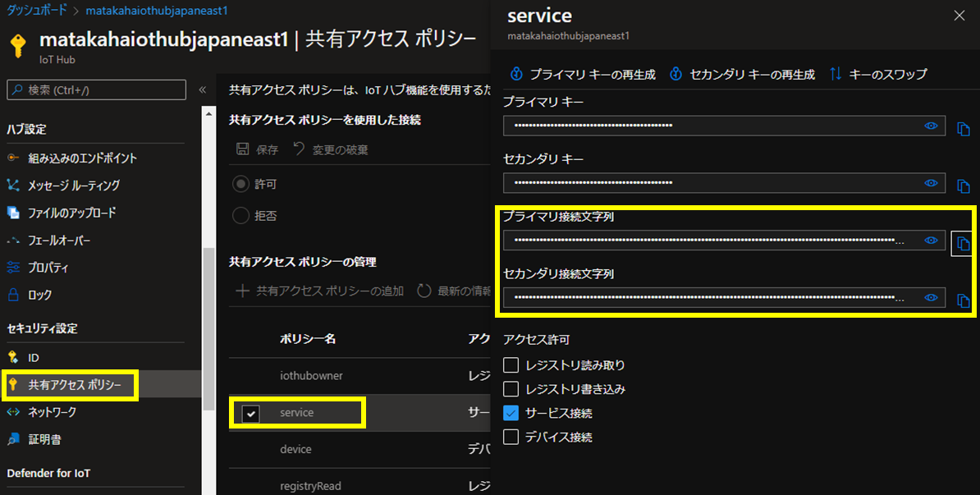The height and width of the screenshot is (495, 980).
Task: Uncheck the service policy row checkbox
Action: point(250,413)
